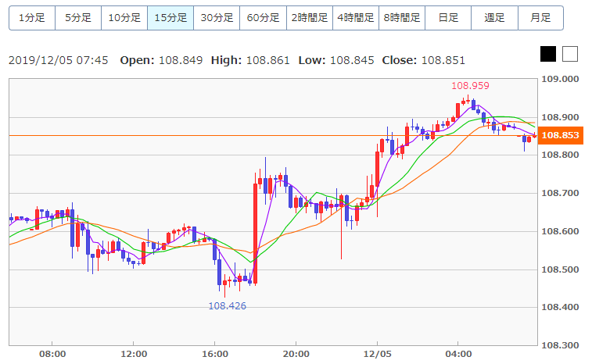Click the 12/05 date axis label
The width and height of the screenshot is (592, 364).
click(377, 354)
